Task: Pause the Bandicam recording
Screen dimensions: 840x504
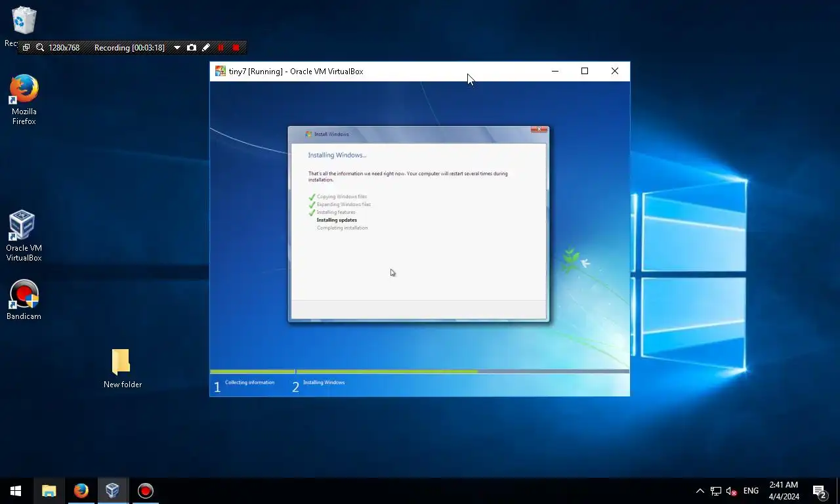Action: [220, 47]
